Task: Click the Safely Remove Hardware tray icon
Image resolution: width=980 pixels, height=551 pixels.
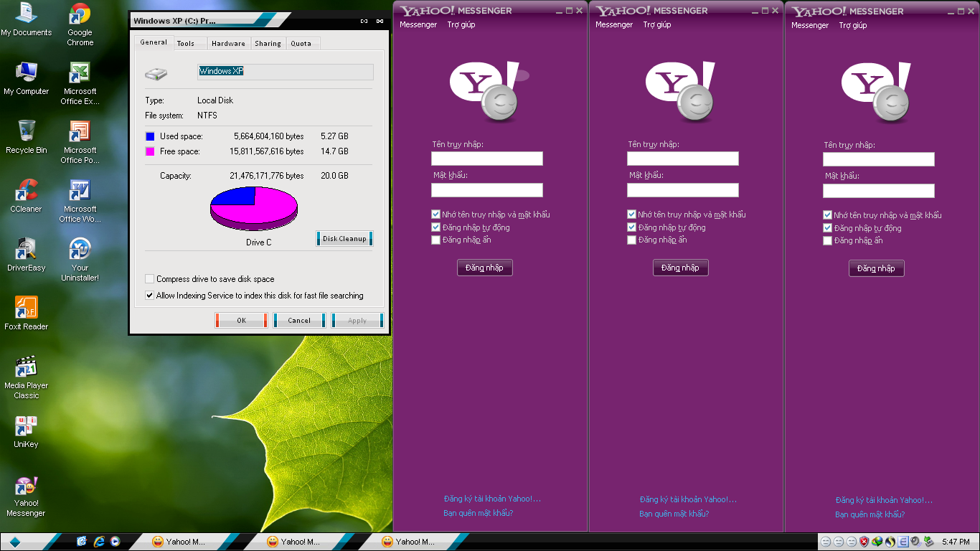Action: click(x=928, y=542)
